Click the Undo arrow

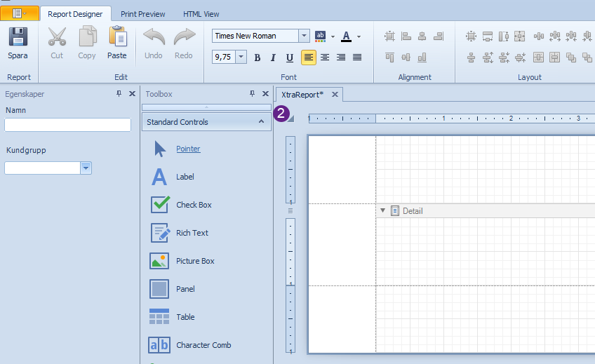pyautogui.click(x=154, y=37)
